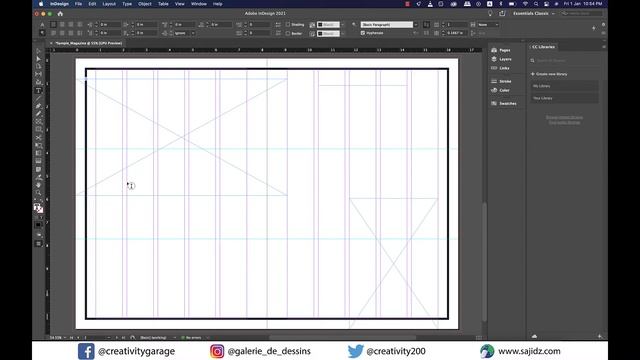Open the Help menu
Viewport: 640px width, 360px height.
(218, 4)
